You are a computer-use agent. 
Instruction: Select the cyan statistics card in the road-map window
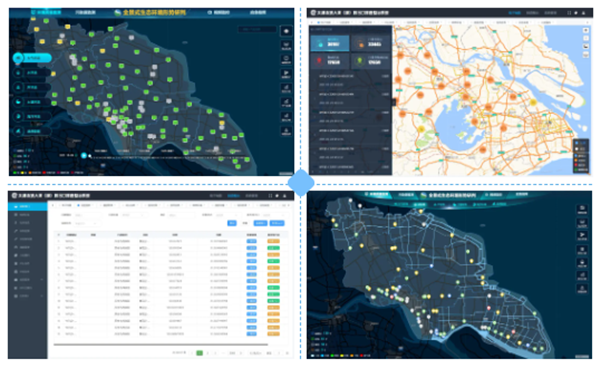tap(330, 43)
